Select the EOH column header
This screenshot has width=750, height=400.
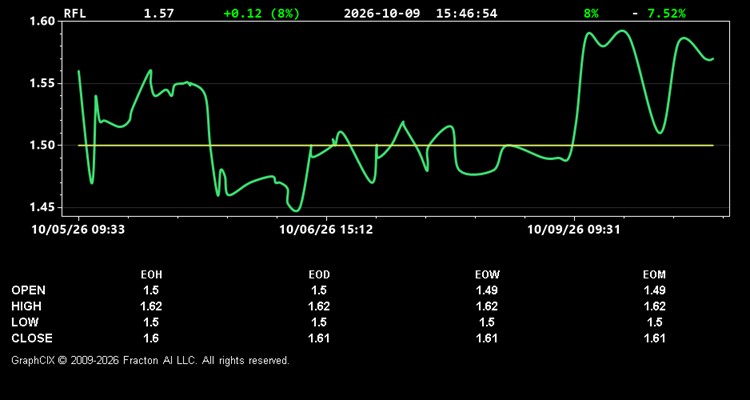click(151, 275)
